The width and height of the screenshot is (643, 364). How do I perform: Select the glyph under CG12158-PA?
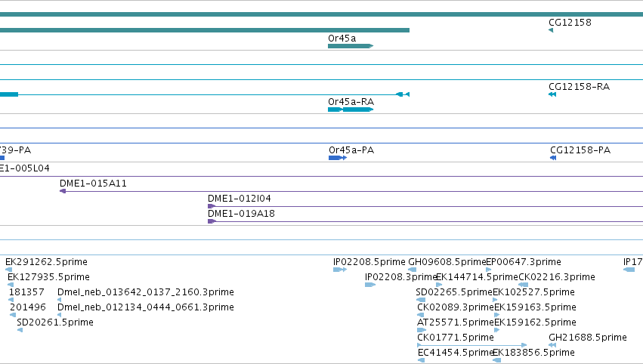553,158
